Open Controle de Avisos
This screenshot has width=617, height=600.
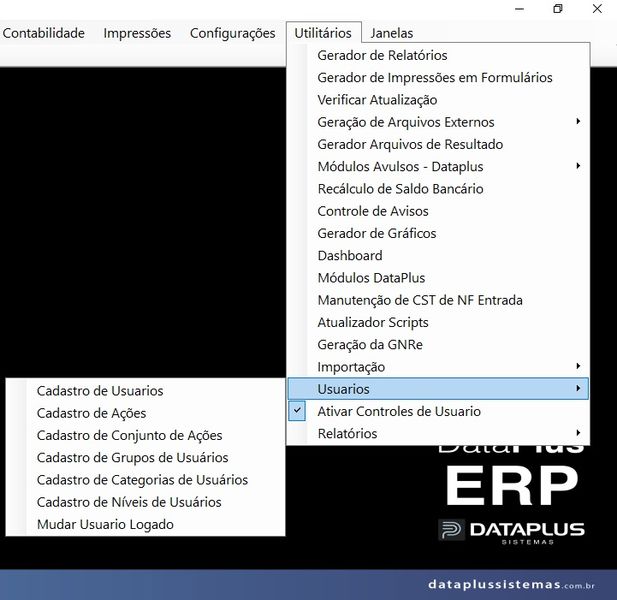(x=438, y=211)
